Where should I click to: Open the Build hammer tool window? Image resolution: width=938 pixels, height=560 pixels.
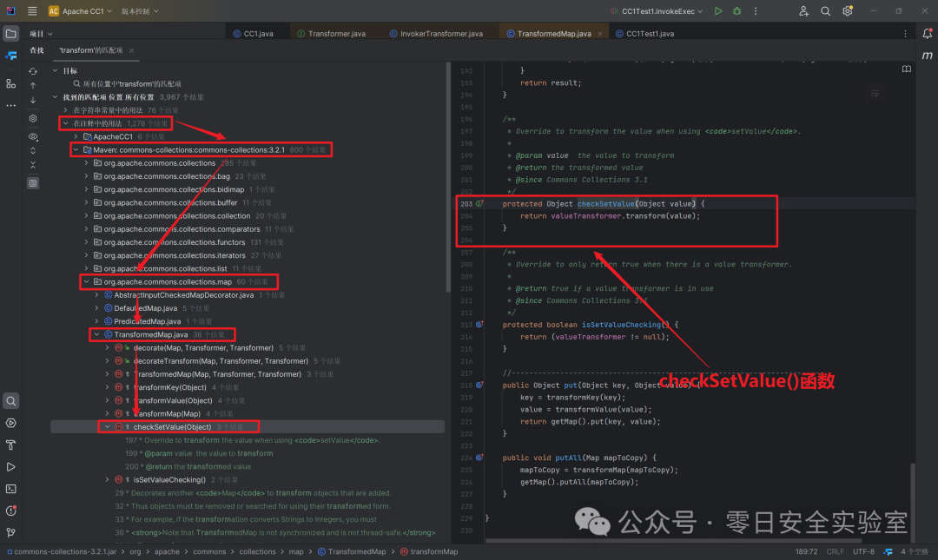pos(10,445)
